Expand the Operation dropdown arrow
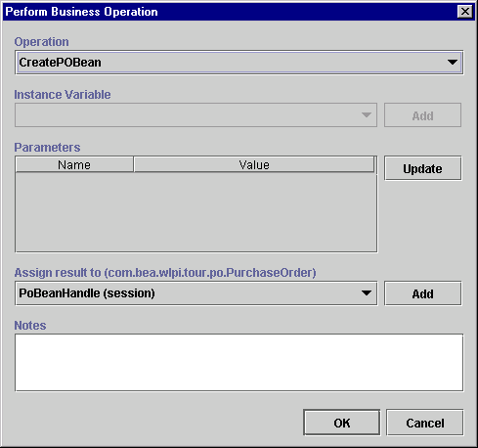 453,62
